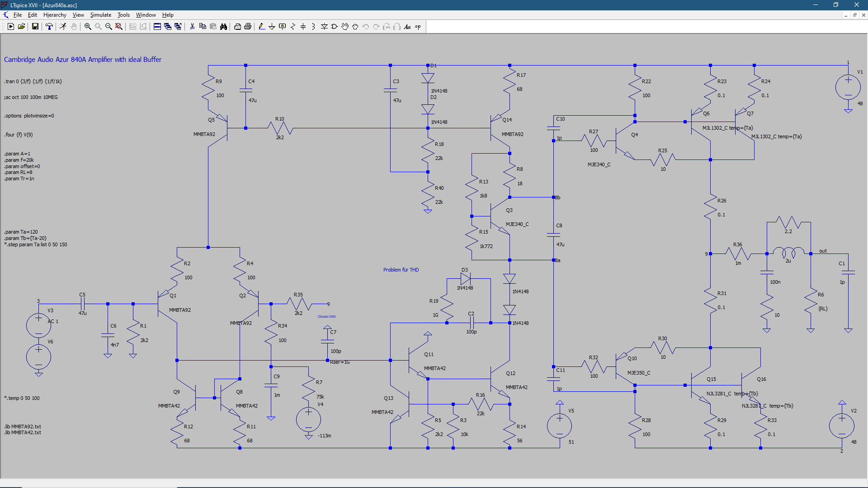Place a Resistor via toolbar icon
868x488 pixels.
pos(293,27)
